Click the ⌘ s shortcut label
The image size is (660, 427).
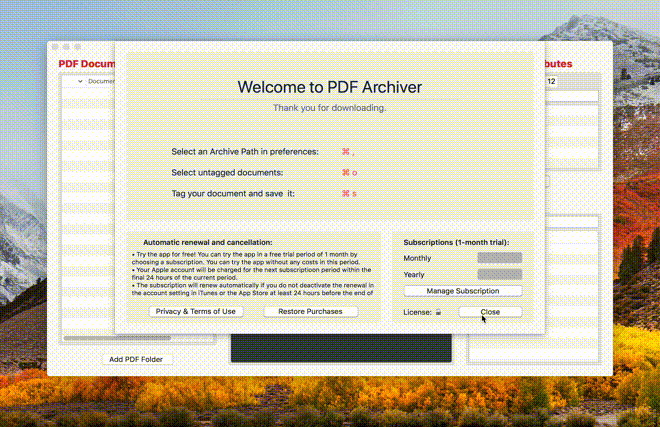(349, 194)
